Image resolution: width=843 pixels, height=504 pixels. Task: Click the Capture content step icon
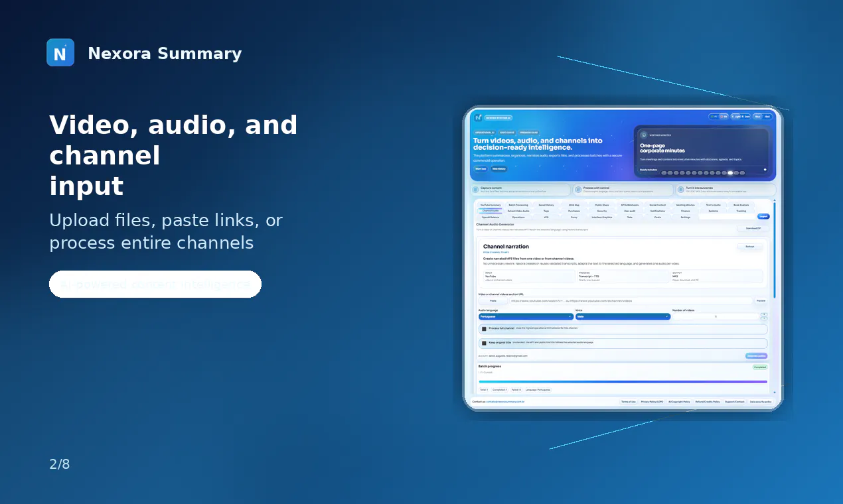point(475,190)
